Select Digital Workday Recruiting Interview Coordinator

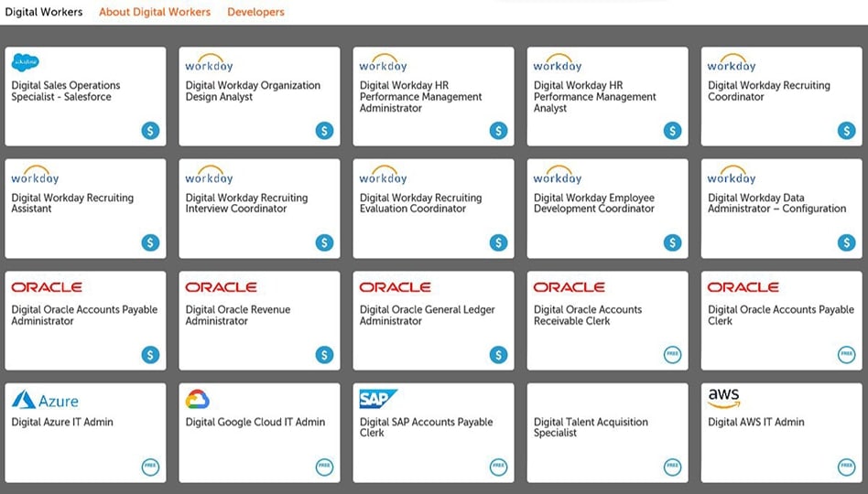(x=246, y=203)
